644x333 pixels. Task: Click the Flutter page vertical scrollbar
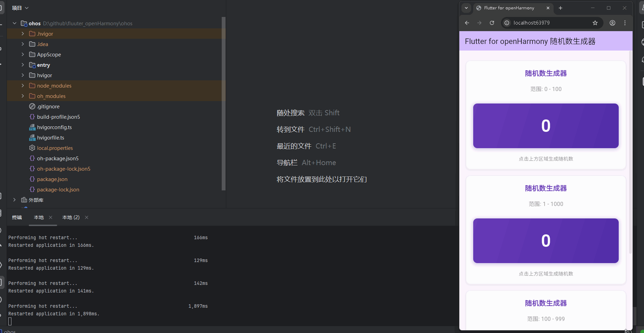tap(630, 152)
